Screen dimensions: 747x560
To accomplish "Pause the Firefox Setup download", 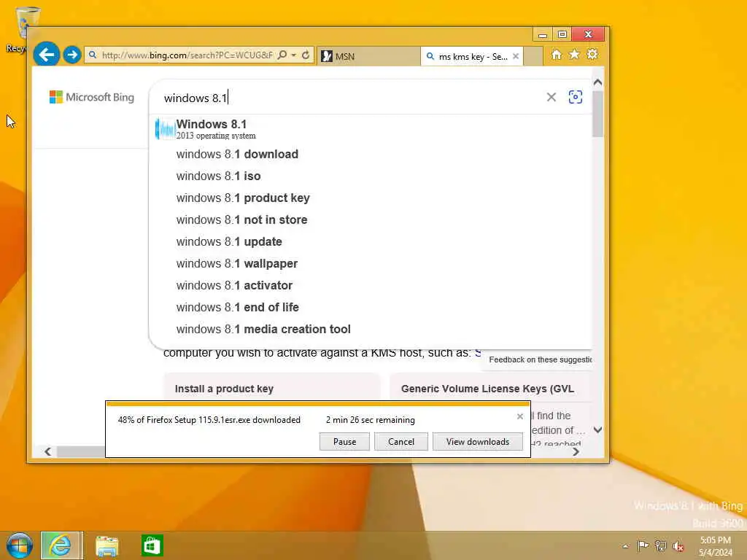I will (x=344, y=441).
